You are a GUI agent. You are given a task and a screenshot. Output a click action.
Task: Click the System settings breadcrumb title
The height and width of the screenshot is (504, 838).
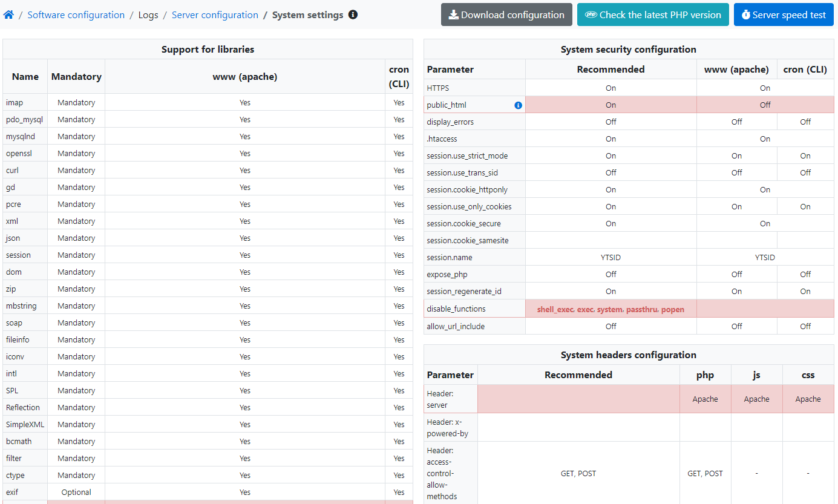pyautogui.click(x=308, y=15)
